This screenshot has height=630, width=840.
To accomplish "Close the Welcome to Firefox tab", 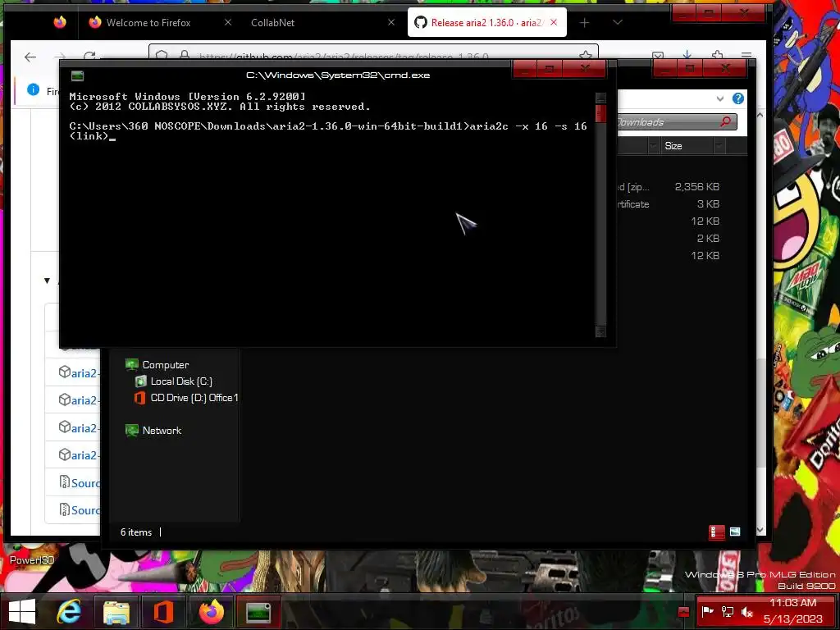I will point(228,22).
